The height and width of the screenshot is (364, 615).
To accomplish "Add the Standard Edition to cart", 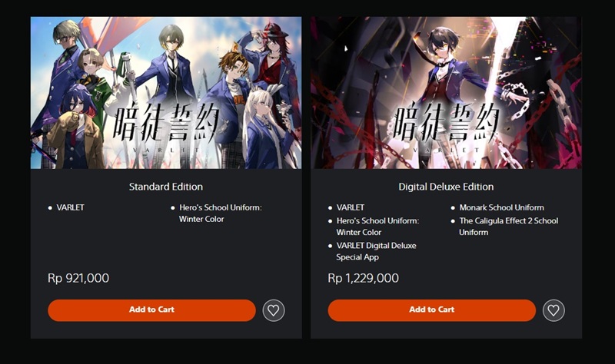I will (151, 310).
